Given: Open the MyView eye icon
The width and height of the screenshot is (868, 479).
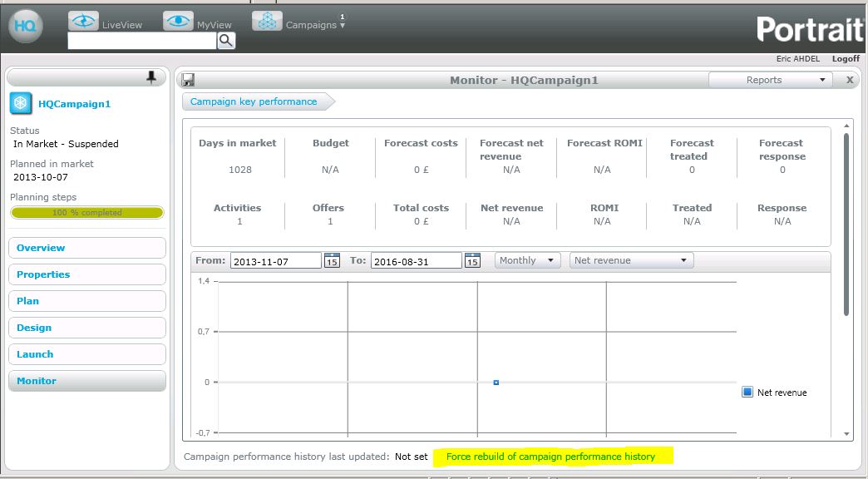Looking at the screenshot, I should 178,21.
